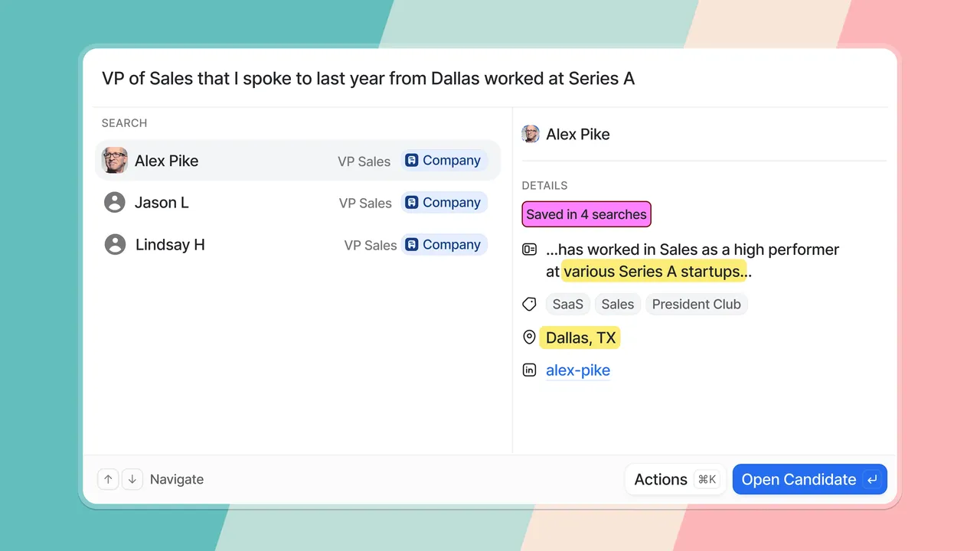Select the Lindsay H search result

point(298,245)
